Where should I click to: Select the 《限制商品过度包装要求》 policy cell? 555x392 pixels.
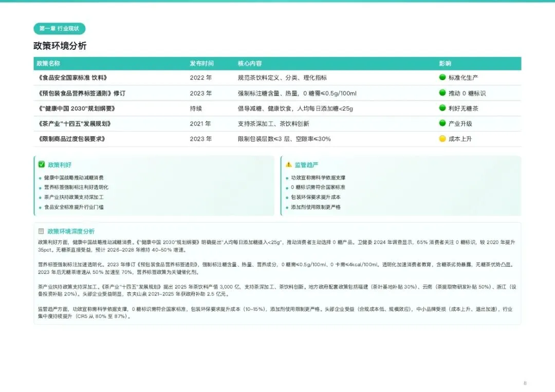(71, 139)
